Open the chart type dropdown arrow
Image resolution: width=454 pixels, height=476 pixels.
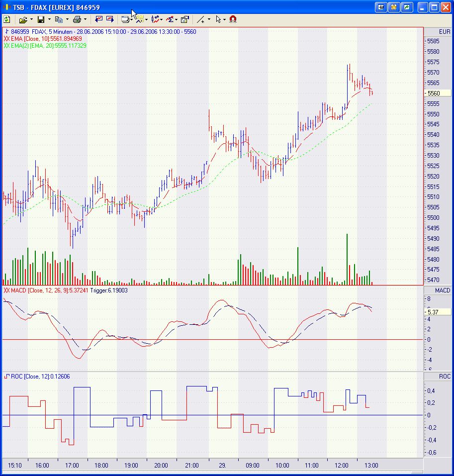[162, 19]
